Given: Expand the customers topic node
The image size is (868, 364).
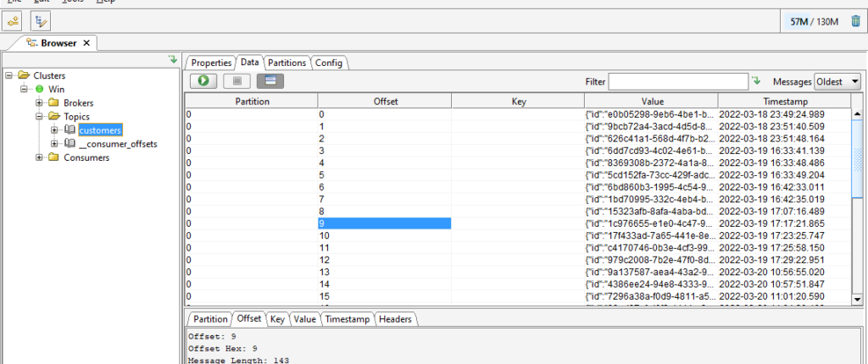Looking at the screenshot, I should point(53,130).
